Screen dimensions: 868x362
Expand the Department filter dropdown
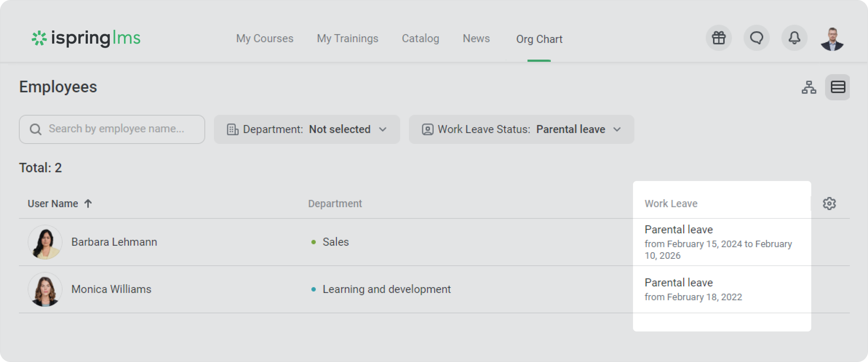[307, 129]
